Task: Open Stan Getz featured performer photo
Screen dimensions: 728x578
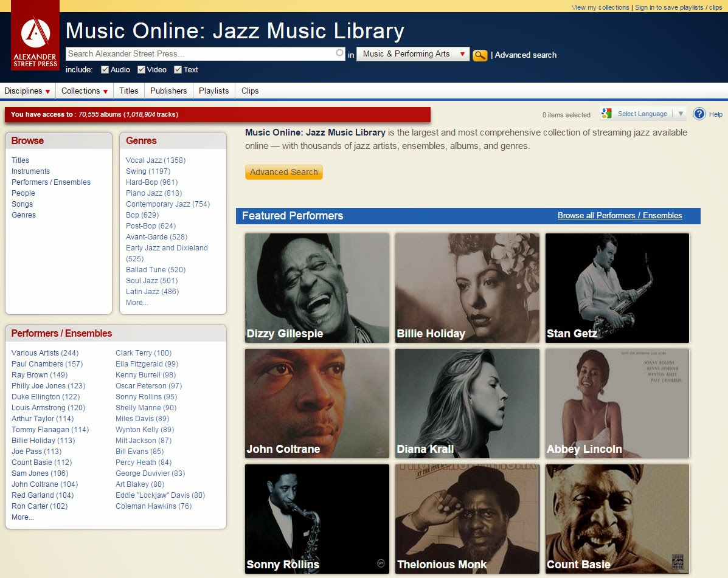Action: tap(617, 287)
